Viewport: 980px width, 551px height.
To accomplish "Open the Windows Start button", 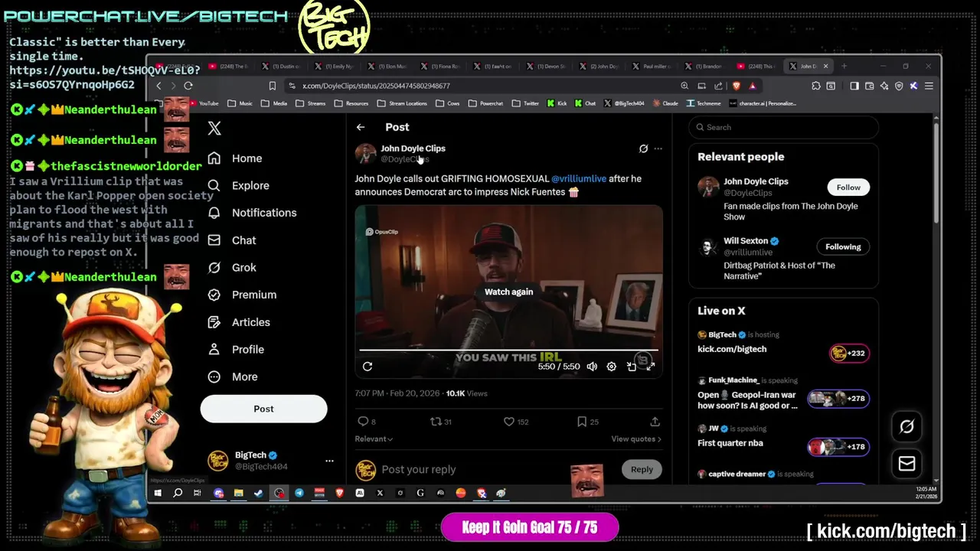I will [158, 494].
